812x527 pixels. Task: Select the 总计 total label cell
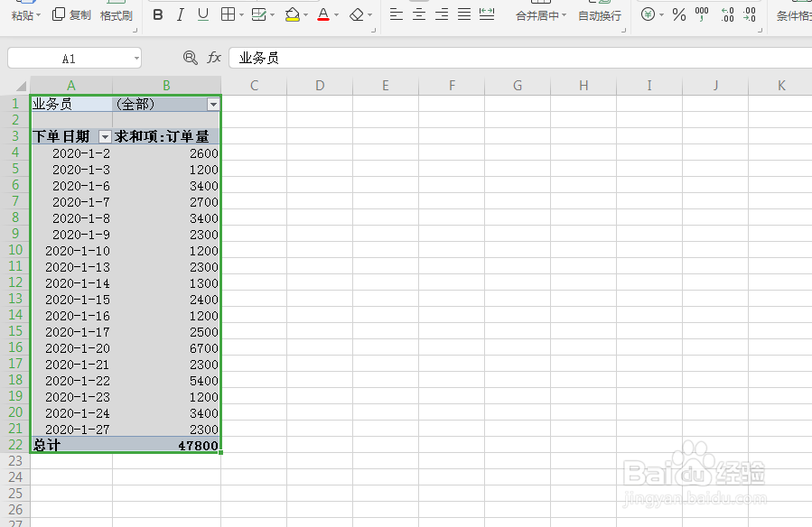coord(71,445)
